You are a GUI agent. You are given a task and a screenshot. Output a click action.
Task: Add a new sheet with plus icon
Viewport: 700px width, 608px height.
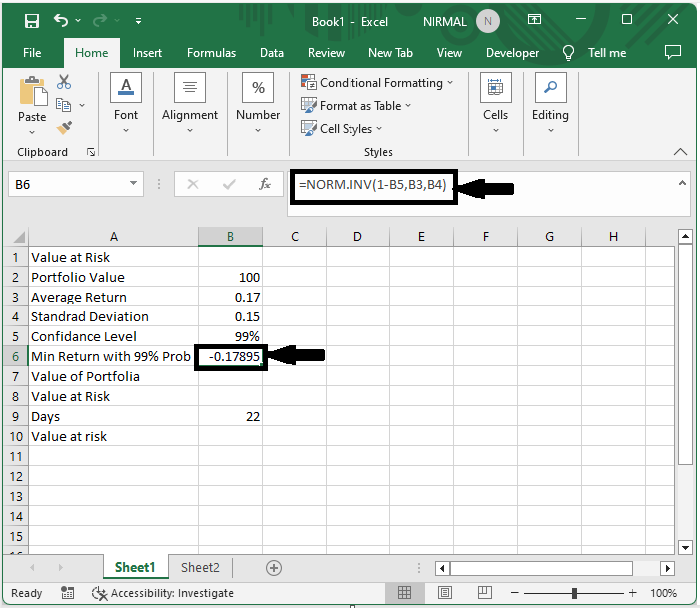(x=274, y=568)
